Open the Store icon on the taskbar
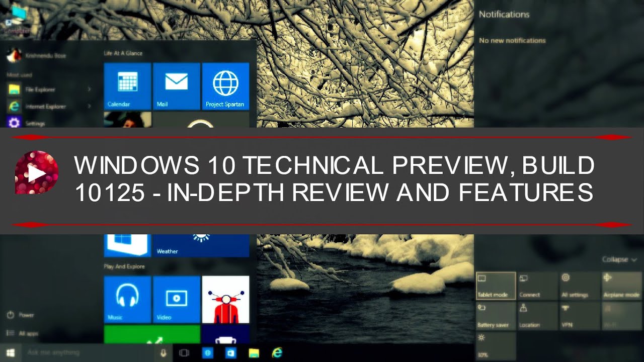 tap(231, 352)
